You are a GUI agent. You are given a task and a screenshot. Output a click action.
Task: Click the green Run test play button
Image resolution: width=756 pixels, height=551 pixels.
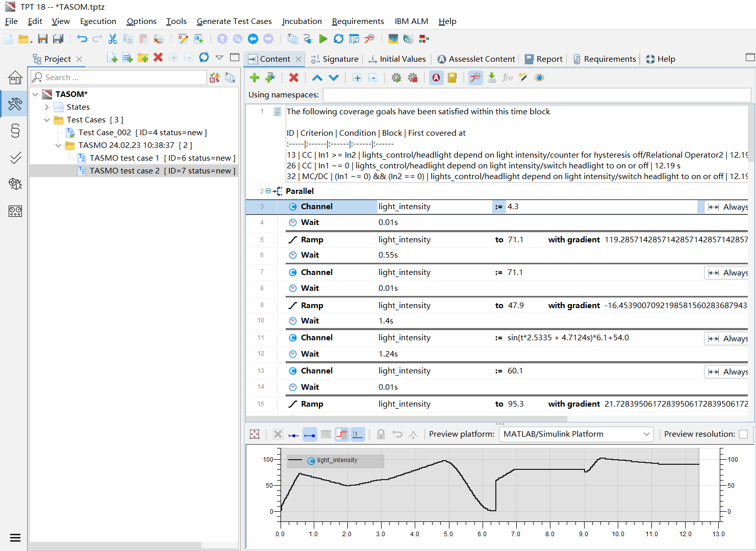click(323, 39)
